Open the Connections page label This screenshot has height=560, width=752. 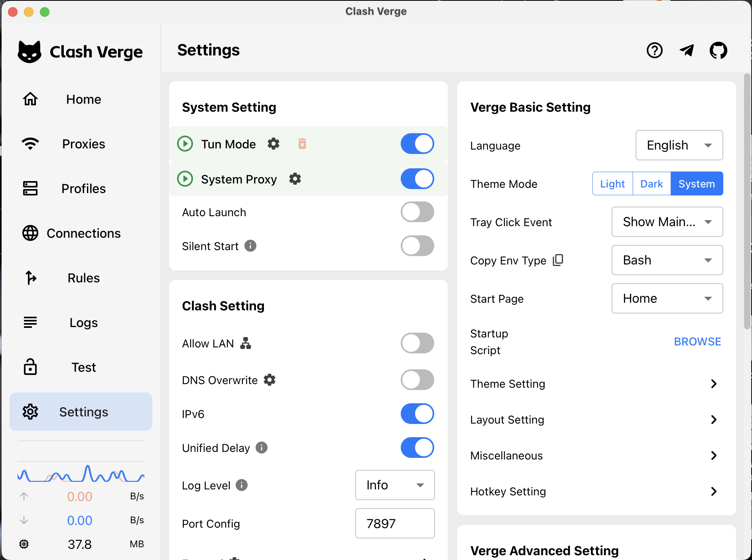[84, 233]
